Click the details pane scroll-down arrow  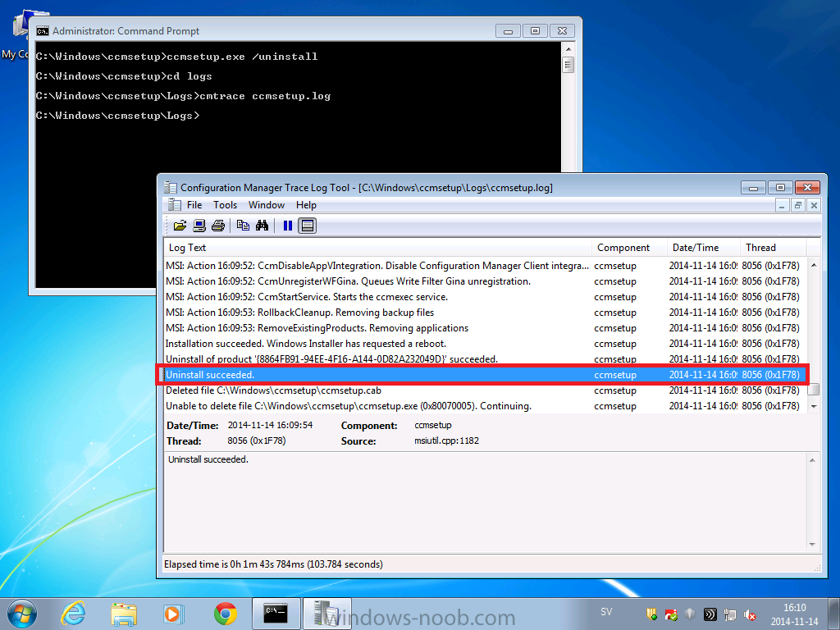813,545
